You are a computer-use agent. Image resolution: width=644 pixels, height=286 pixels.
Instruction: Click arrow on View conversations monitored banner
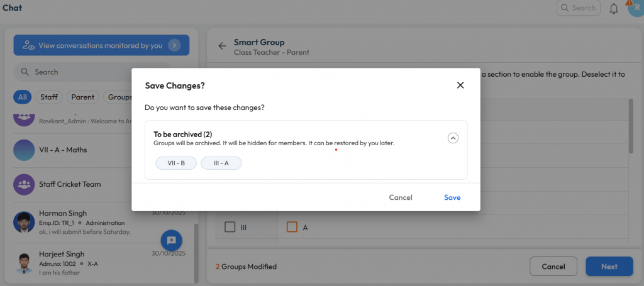point(175,45)
